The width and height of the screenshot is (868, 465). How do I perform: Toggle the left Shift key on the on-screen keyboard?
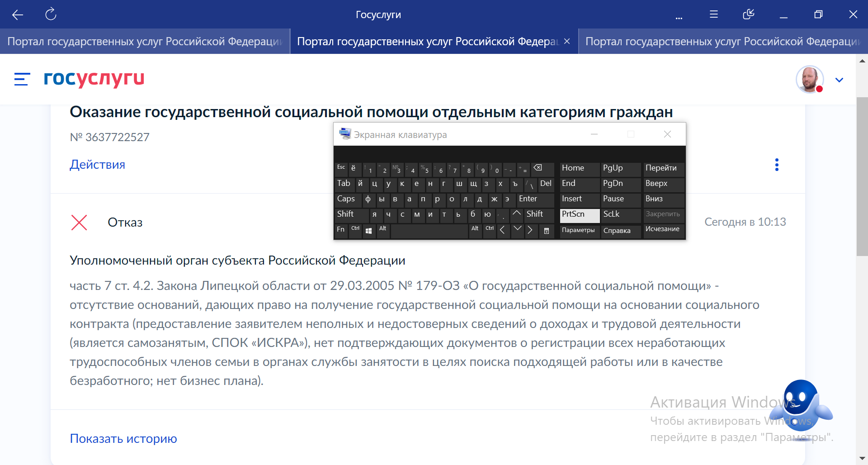[352, 215]
